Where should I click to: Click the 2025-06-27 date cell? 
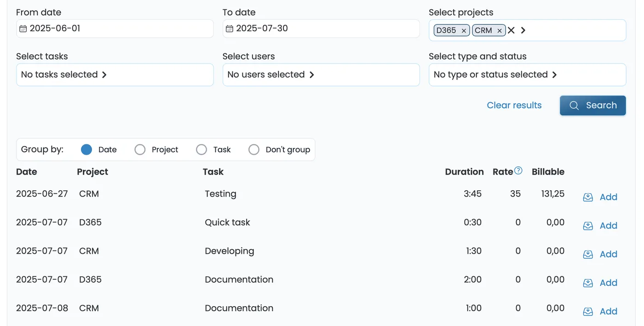point(42,194)
